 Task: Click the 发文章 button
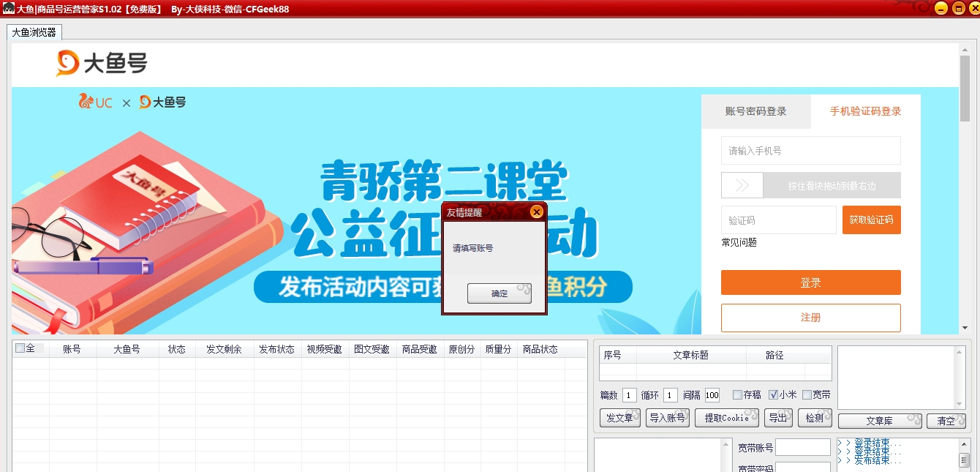point(620,418)
